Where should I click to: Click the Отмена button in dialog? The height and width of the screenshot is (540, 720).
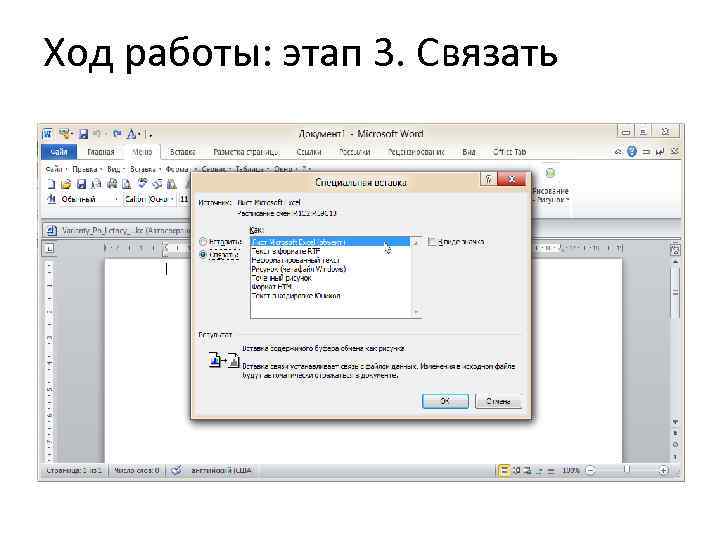tap(498, 401)
